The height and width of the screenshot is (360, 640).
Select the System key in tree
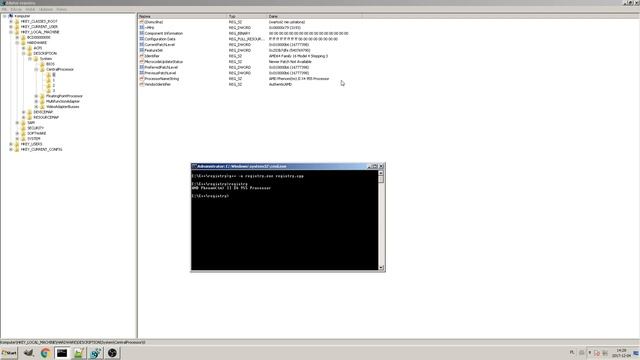[46, 59]
